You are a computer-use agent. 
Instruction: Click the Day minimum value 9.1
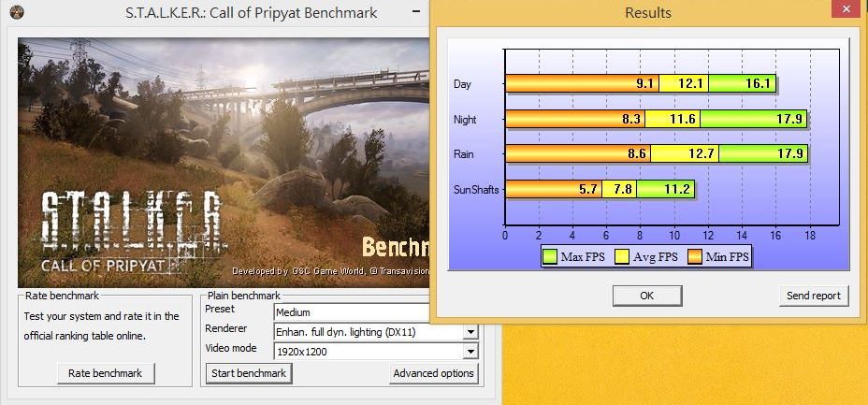coord(644,84)
